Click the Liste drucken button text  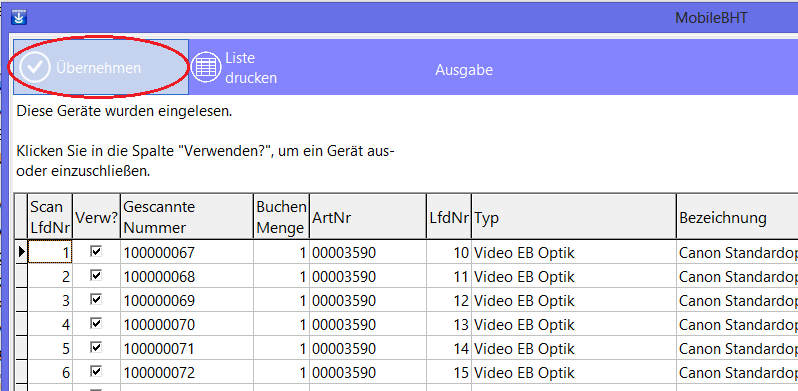[251, 68]
